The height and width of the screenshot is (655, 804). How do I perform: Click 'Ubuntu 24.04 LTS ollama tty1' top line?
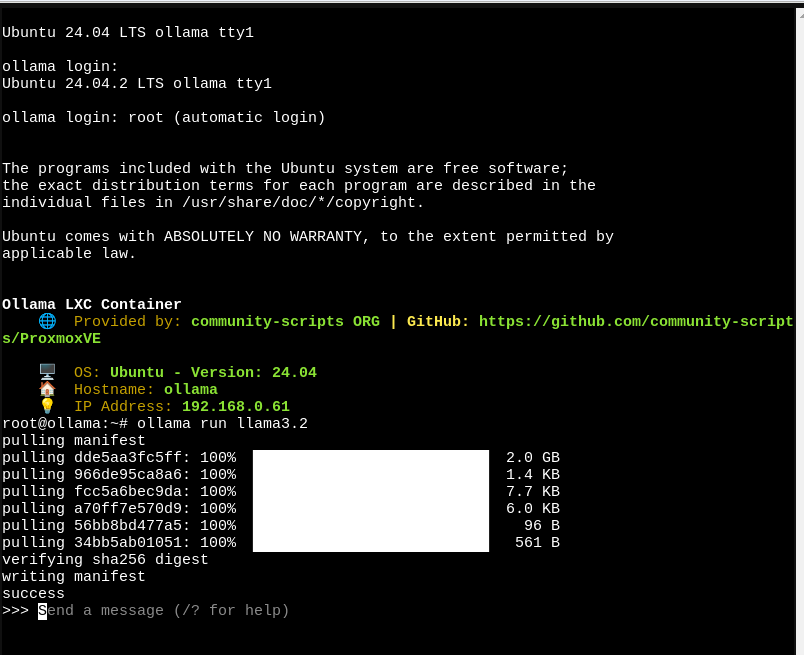point(128,32)
